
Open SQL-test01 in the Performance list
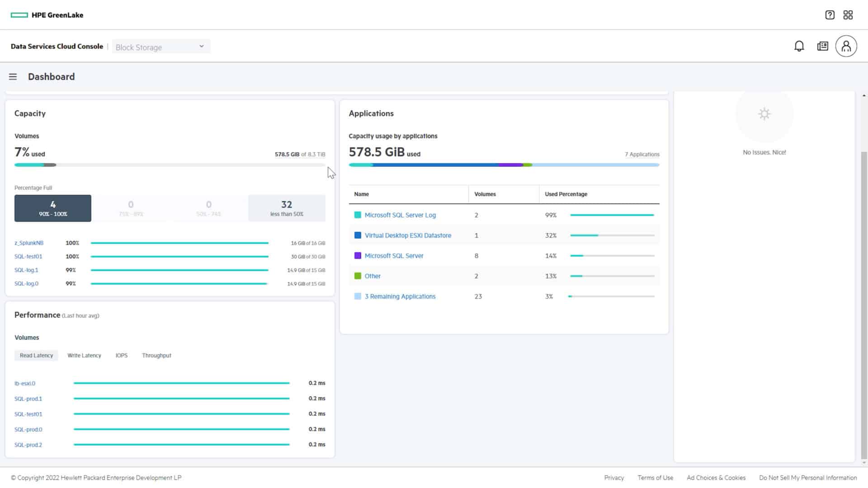click(x=28, y=414)
